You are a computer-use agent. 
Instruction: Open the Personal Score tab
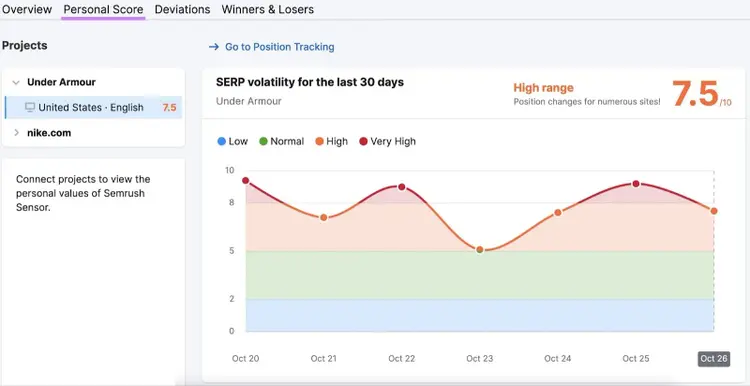103,10
